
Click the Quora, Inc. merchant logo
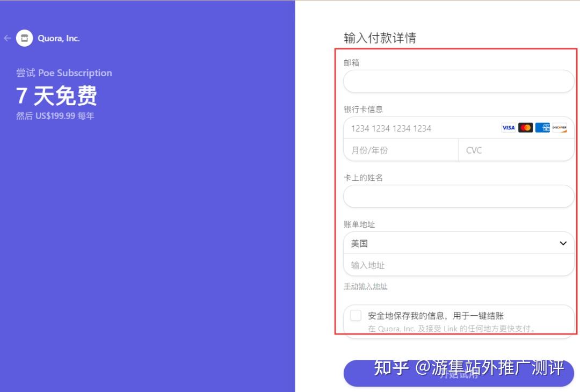tap(24, 38)
